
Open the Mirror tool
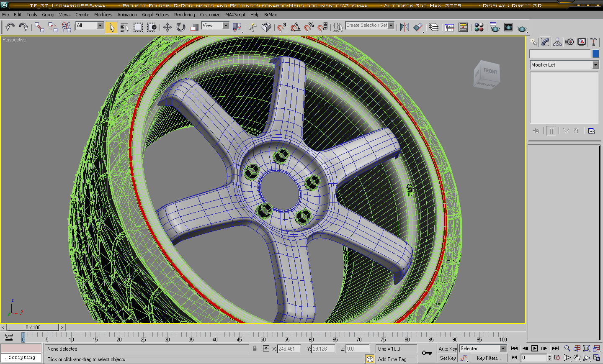(x=404, y=28)
